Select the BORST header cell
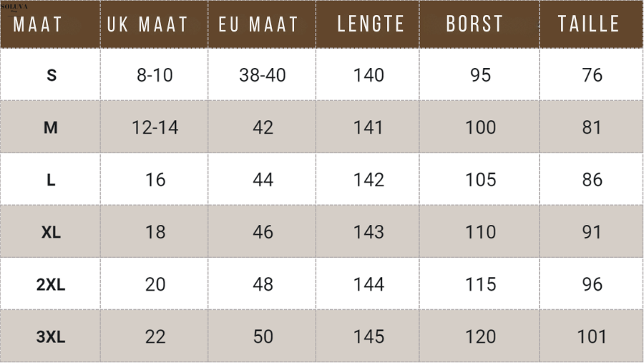This screenshot has width=644, height=363. pyautogui.click(x=474, y=24)
